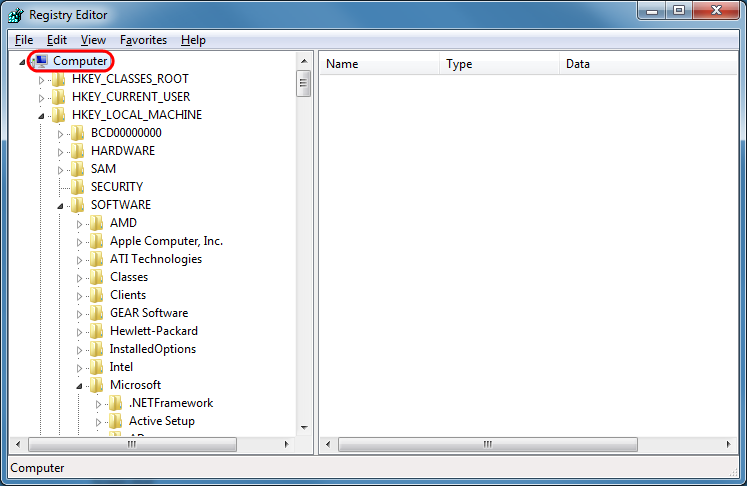This screenshot has height=486, width=747.
Task: Click the HARDWARE folder icon
Action: [78, 151]
